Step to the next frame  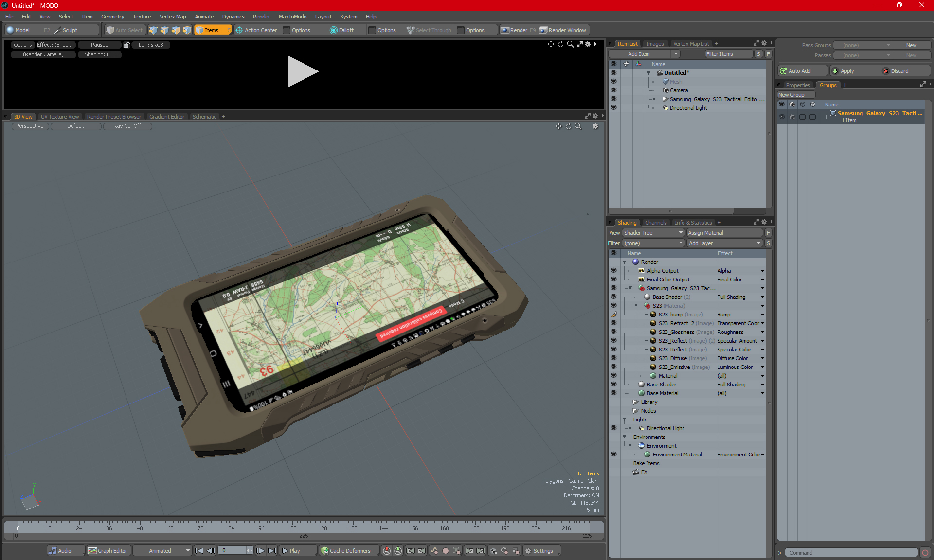point(261,551)
